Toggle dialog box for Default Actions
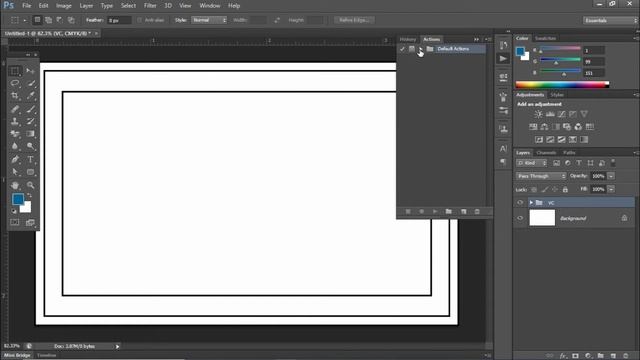Screen dimensions: 640x360 pyautogui.click(x=411, y=49)
